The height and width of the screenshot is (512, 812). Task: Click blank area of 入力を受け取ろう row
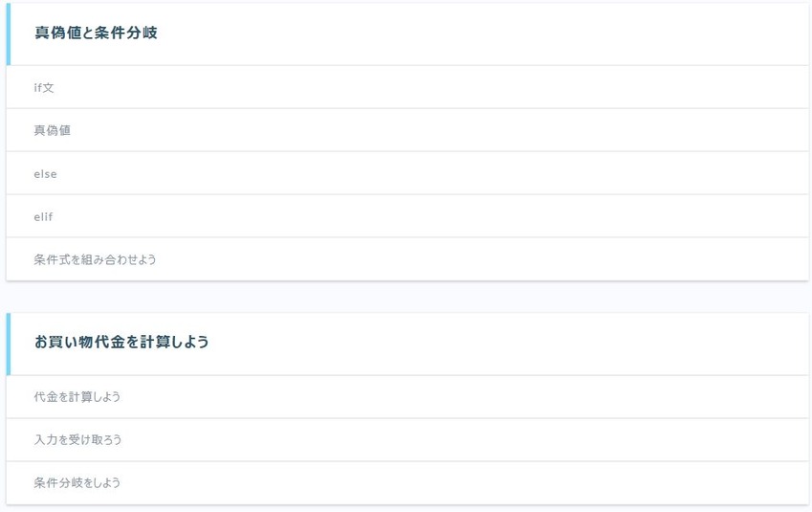point(466,440)
